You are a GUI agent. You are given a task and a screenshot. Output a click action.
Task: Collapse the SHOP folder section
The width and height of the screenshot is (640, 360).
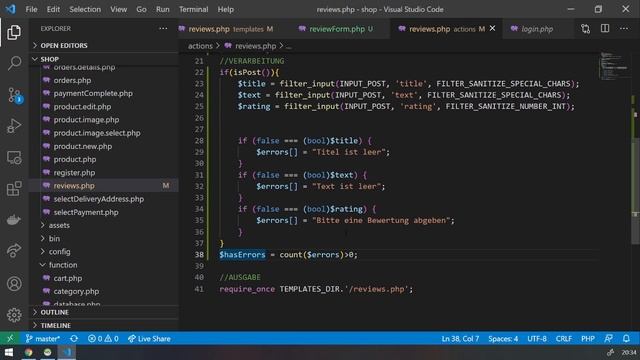tap(104, 59)
